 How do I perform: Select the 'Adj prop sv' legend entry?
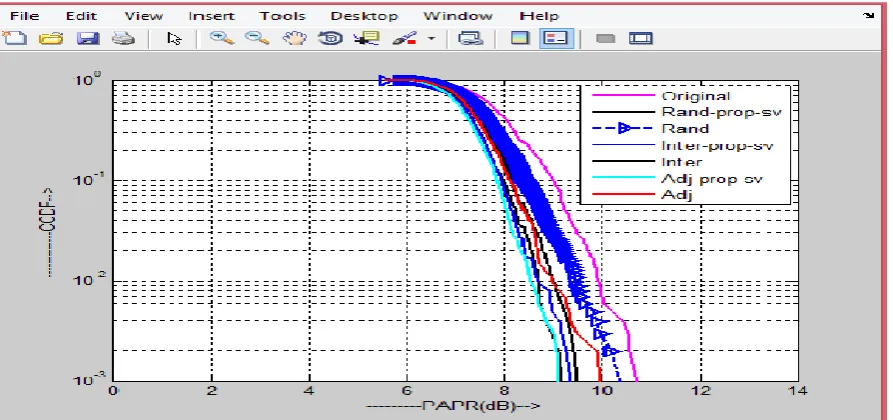[712, 179]
